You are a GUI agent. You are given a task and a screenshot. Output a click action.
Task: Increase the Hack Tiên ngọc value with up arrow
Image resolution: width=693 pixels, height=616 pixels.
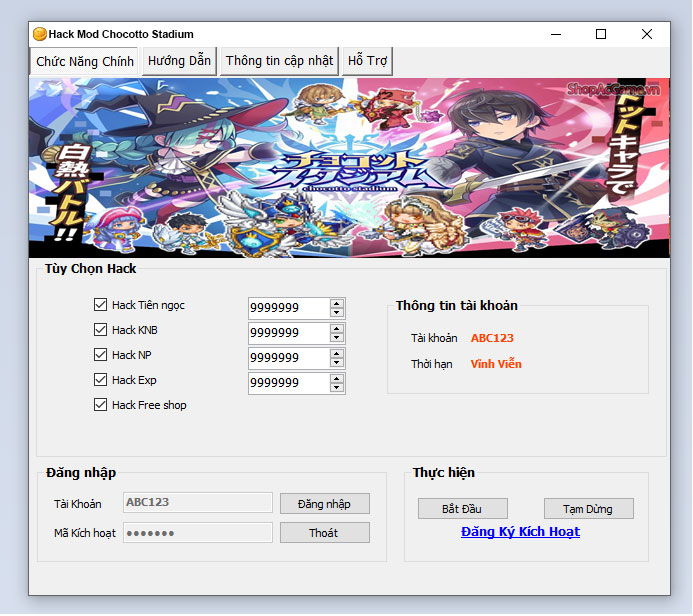click(337, 303)
